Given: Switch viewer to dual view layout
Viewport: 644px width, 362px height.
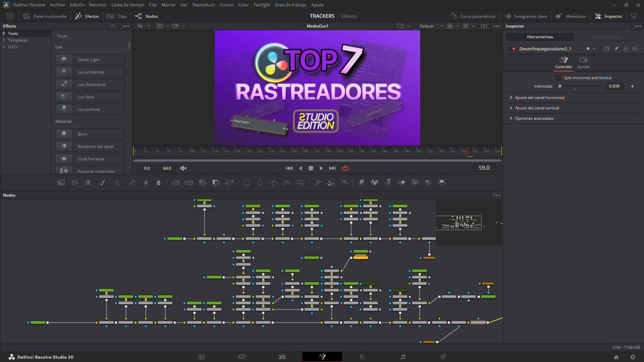Looking at the screenshot, I should [484, 26].
